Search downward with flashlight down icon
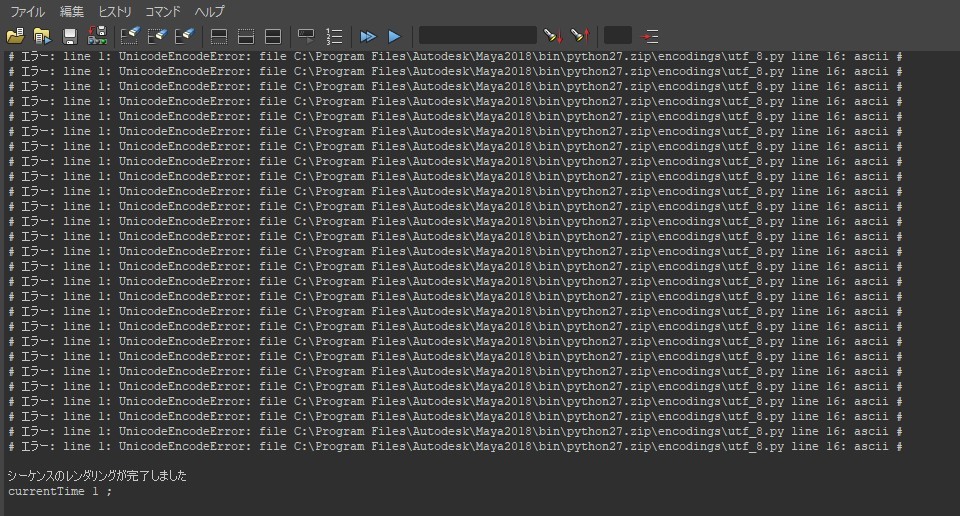Image resolution: width=960 pixels, height=516 pixels. coord(552,36)
